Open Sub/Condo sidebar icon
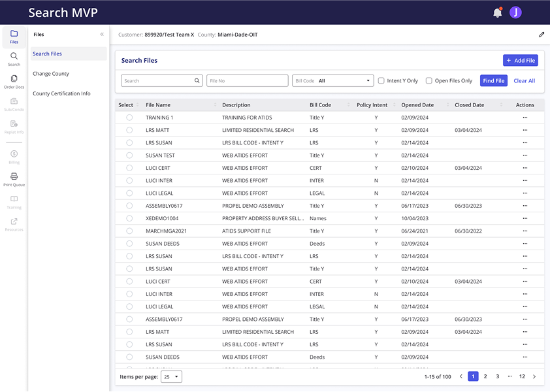The width and height of the screenshot is (550, 392). (x=14, y=105)
